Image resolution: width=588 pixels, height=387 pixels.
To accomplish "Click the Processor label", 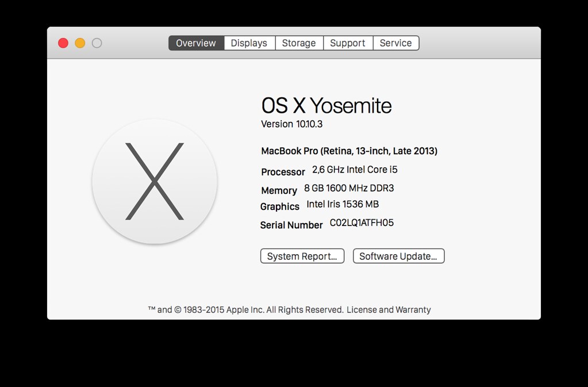I will 283,172.
